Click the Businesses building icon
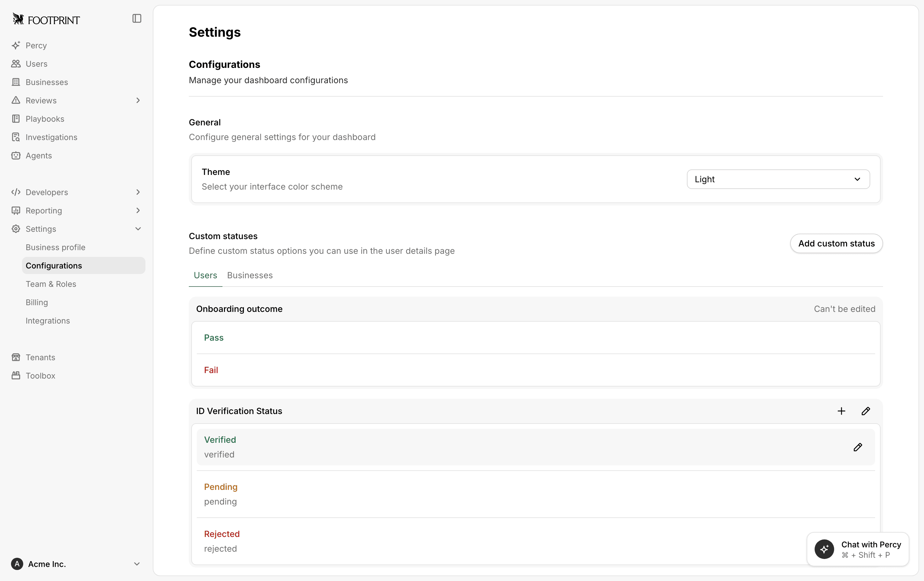Image resolution: width=924 pixels, height=581 pixels. click(x=16, y=82)
